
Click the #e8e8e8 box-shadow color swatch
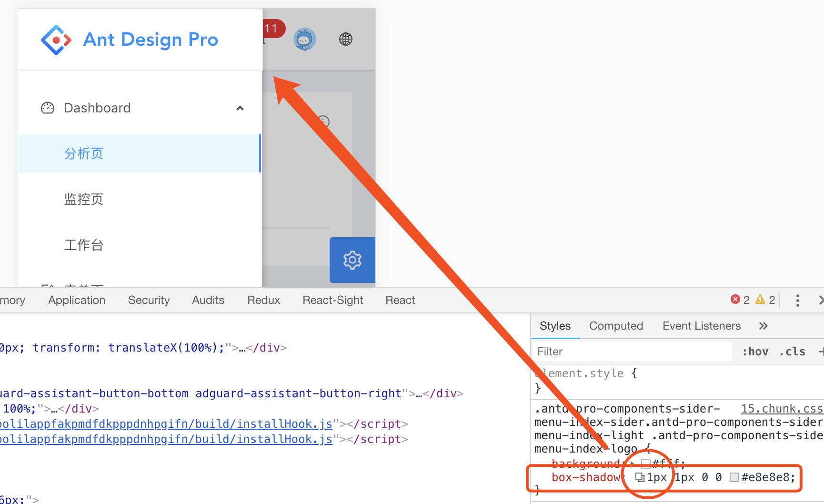[734, 477]
